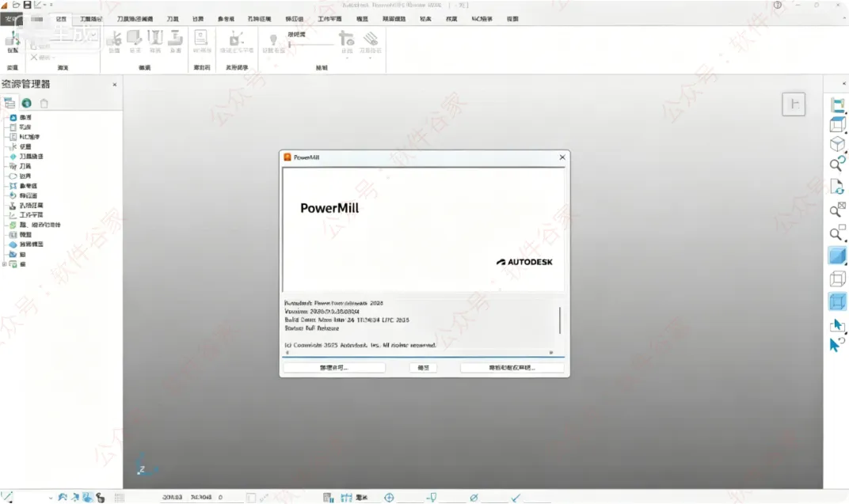
Task: Adjust the greyed slider in the ribbon
Action: pos(310,45)
